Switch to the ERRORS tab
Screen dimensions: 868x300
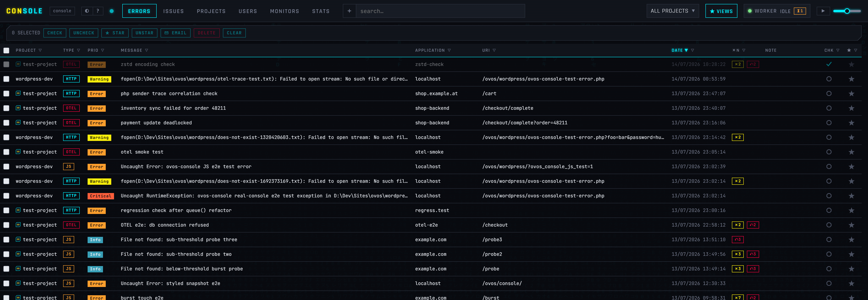(139, 11)
